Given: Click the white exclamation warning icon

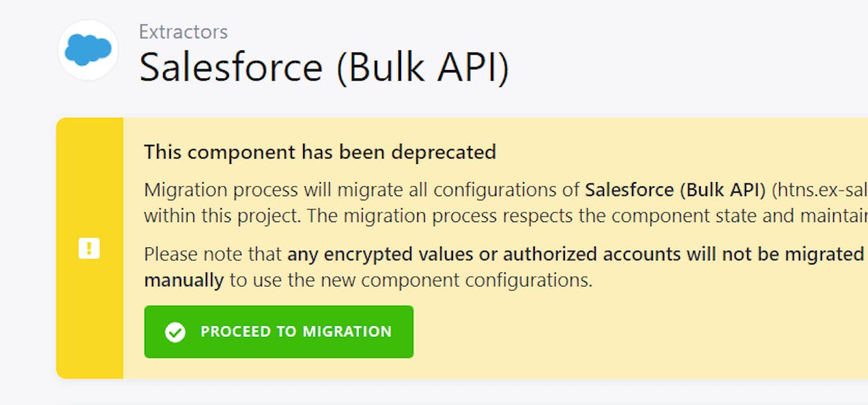Looking at the screenshot, I should [90, 248].
